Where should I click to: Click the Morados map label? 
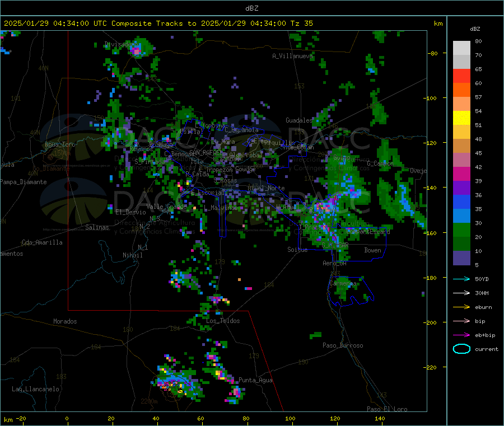[65, 321]
